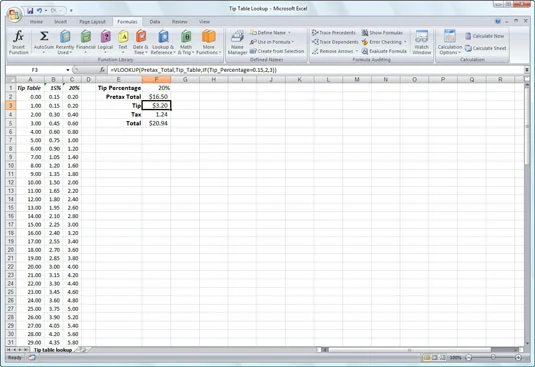
Task: Open the View ribbon tab
Action: coord(204,21)
